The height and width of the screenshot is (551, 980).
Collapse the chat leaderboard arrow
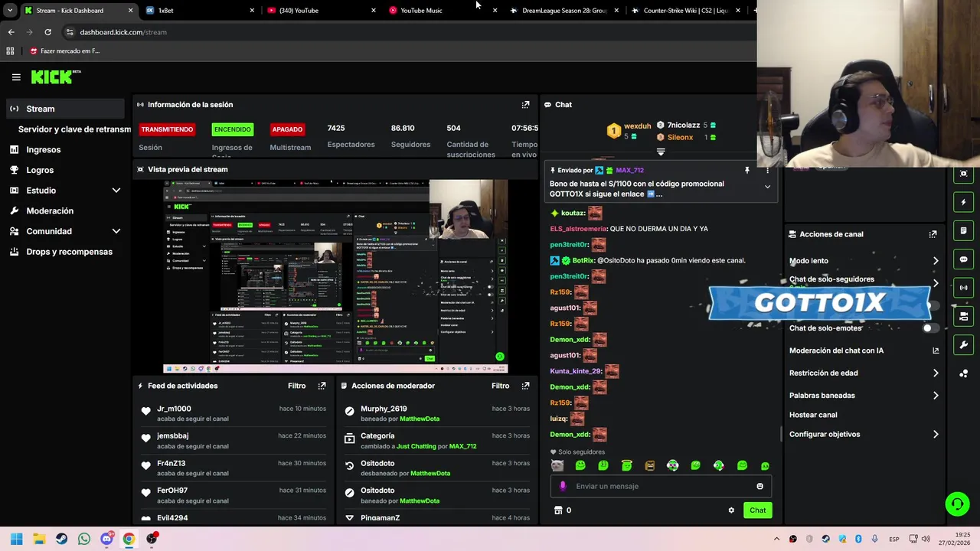point(661,152)
